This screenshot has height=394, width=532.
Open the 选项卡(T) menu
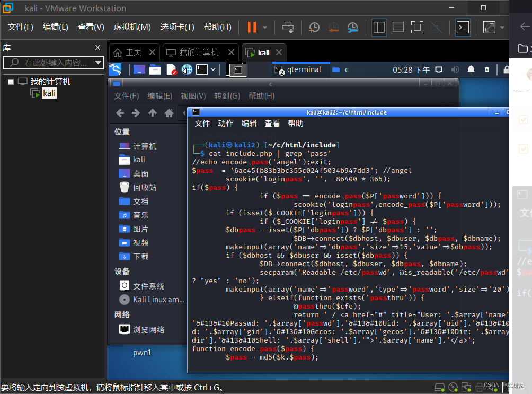tap(177, 27)
